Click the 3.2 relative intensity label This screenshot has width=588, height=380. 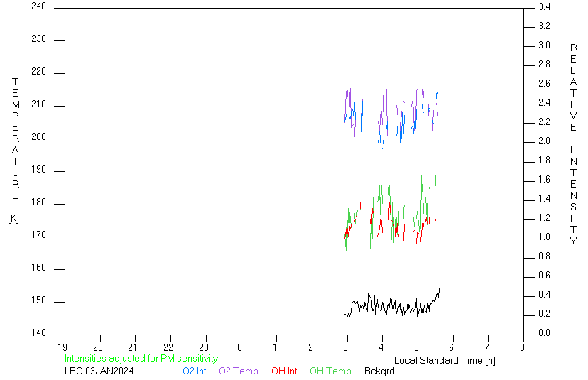click(x=544, y=26)
